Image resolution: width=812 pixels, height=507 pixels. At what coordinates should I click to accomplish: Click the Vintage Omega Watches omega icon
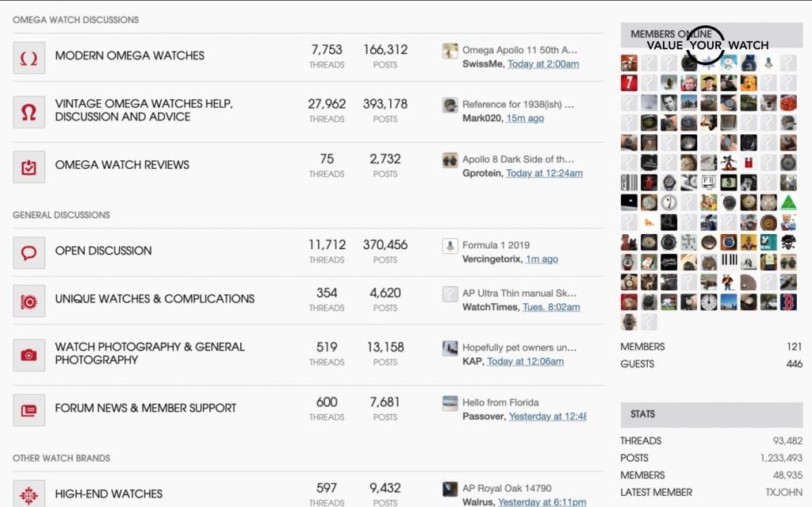[29, 112]
